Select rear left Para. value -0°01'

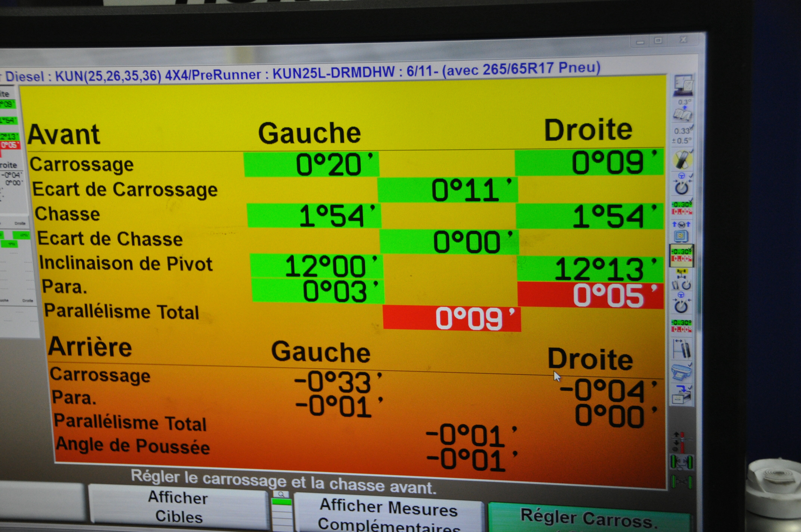(339, 406)
